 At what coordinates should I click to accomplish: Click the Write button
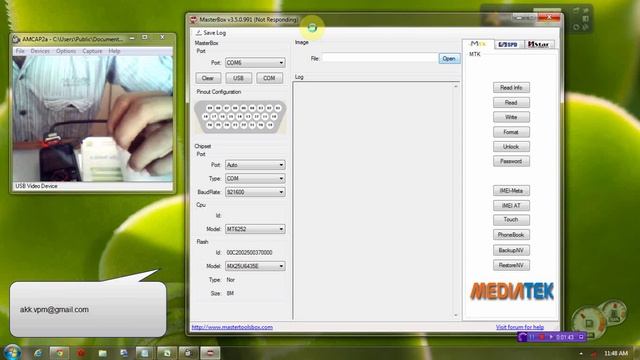(x=511, y=117)
